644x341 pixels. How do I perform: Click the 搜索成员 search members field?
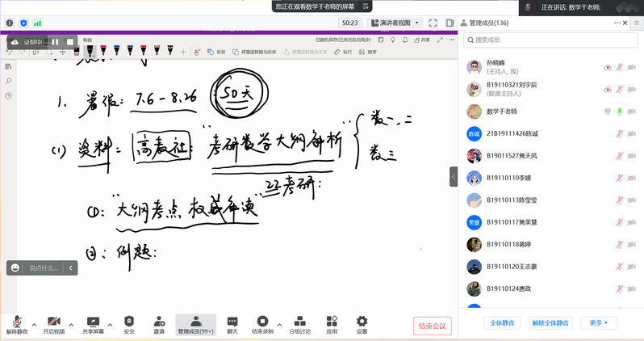[549, 39]
